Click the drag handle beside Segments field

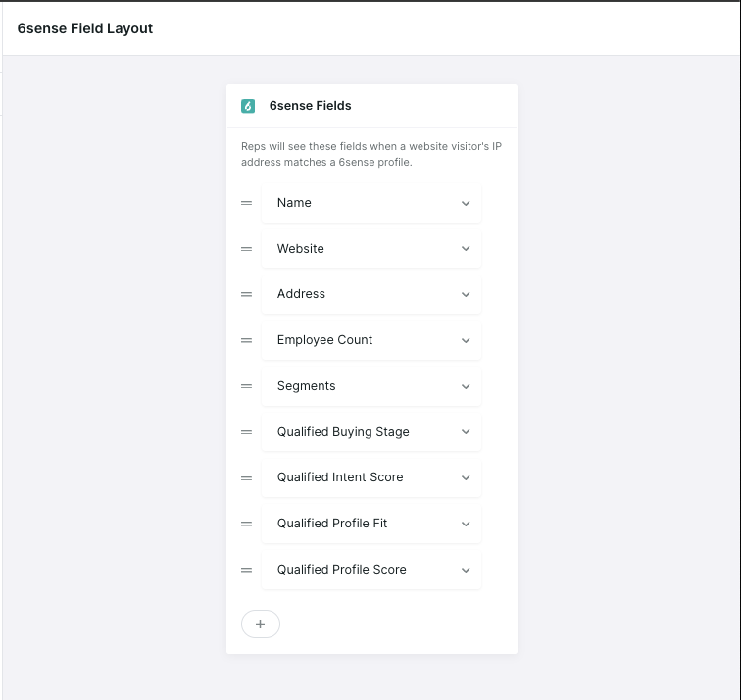(x=246, y=386)
